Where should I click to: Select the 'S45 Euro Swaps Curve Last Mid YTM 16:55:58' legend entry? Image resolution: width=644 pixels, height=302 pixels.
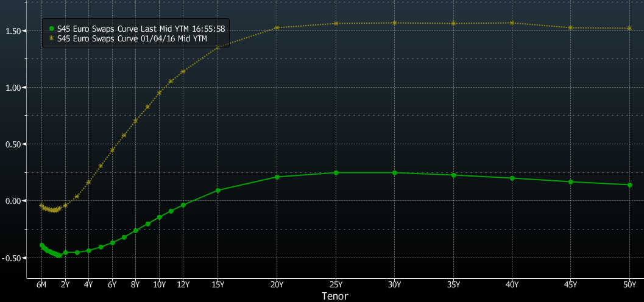136,29
